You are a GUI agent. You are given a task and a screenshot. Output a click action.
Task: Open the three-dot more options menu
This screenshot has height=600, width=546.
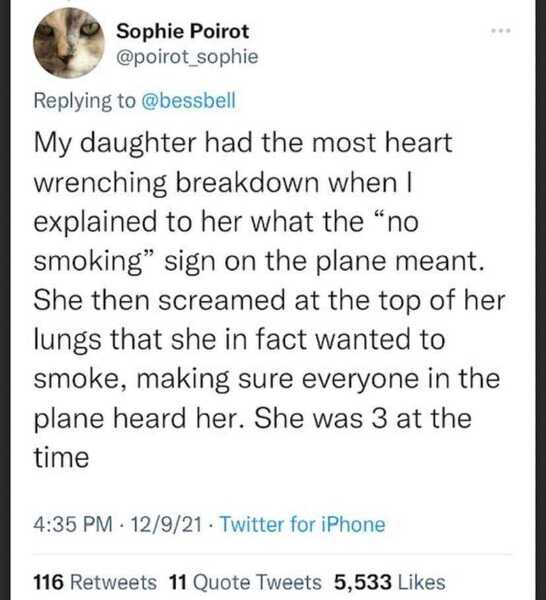click(x=501, y=31)
